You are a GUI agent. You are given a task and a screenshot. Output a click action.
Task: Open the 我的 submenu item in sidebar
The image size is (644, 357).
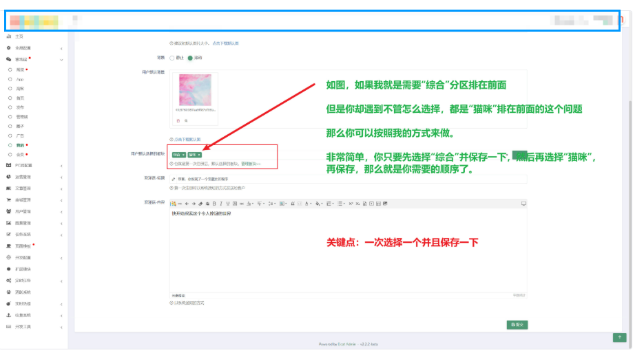pyautogui.click(x=20, y=145)
